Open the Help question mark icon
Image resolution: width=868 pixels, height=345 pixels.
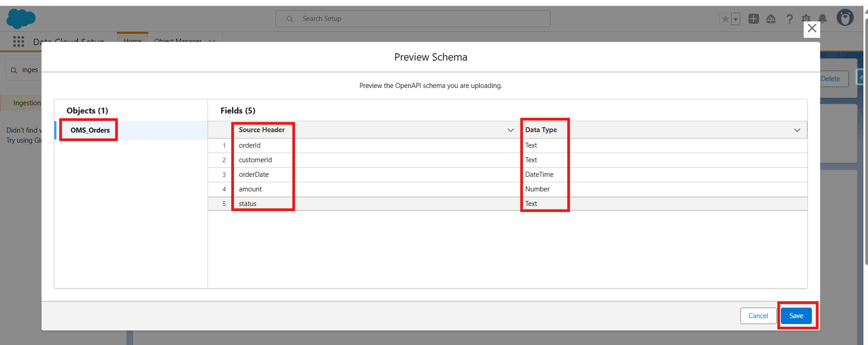coord(789,19)
